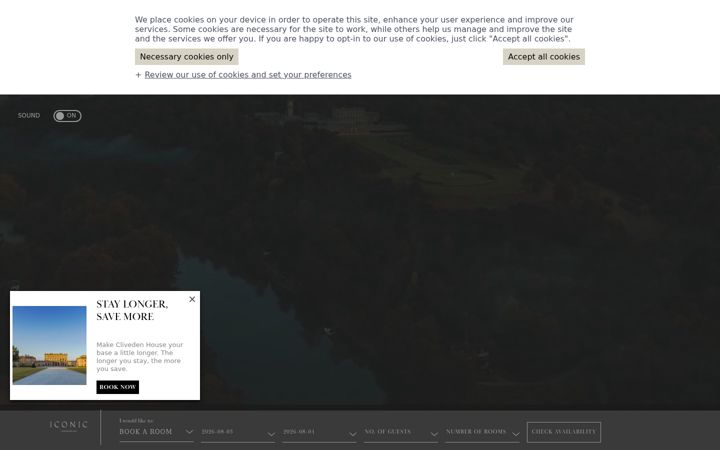Click Check Availability button
Image resolution: width=720 pixels, height=450 pixels.
(564, 432)
